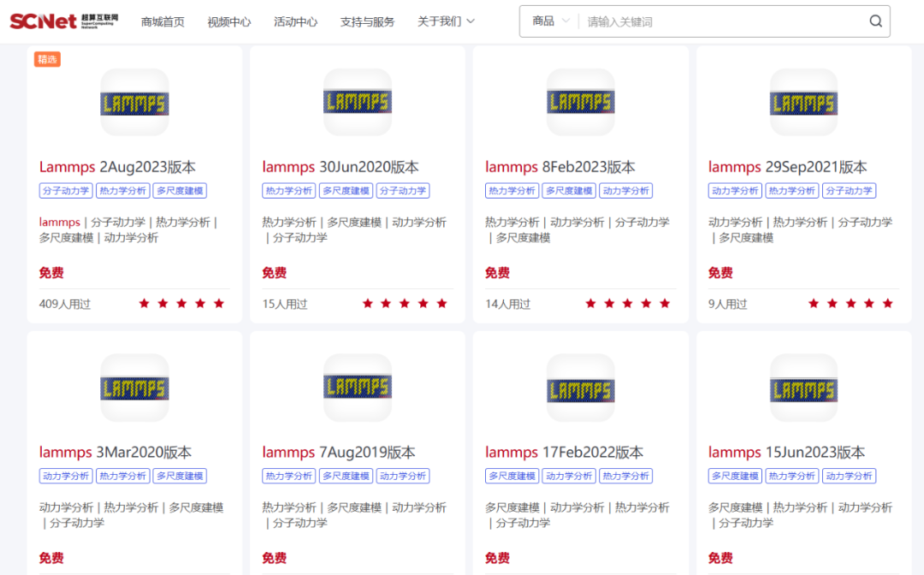Screen dimensions: 924x575
Task: Open 支持与服务 navigation item
Action: point(367,21)
